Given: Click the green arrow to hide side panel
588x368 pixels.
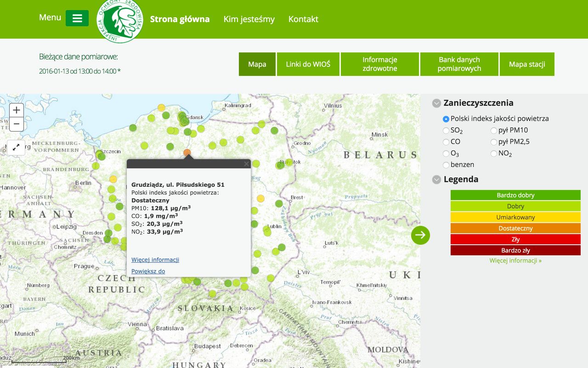Looking at the screenshot, I should (x=420, y=235).
